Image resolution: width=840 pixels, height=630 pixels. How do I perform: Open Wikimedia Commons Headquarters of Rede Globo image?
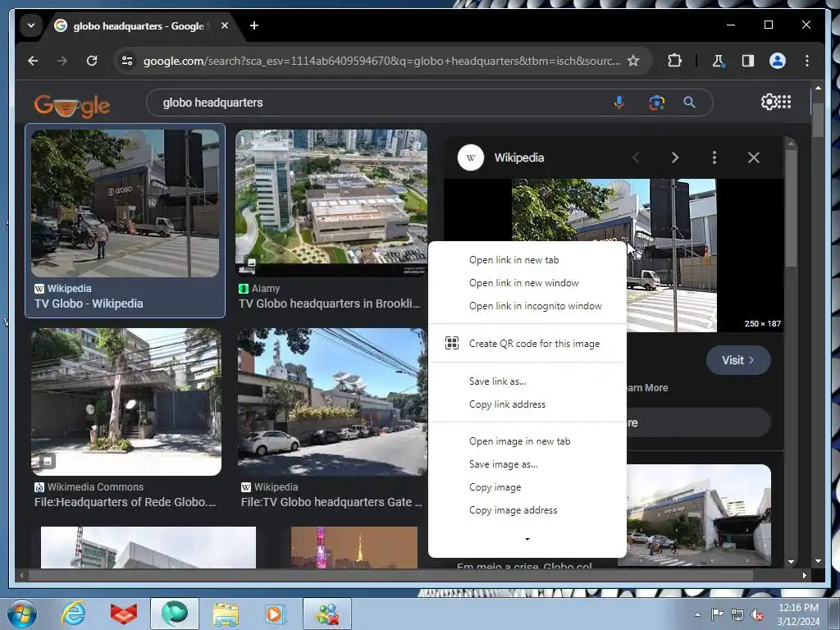click(x=126, y=402)
